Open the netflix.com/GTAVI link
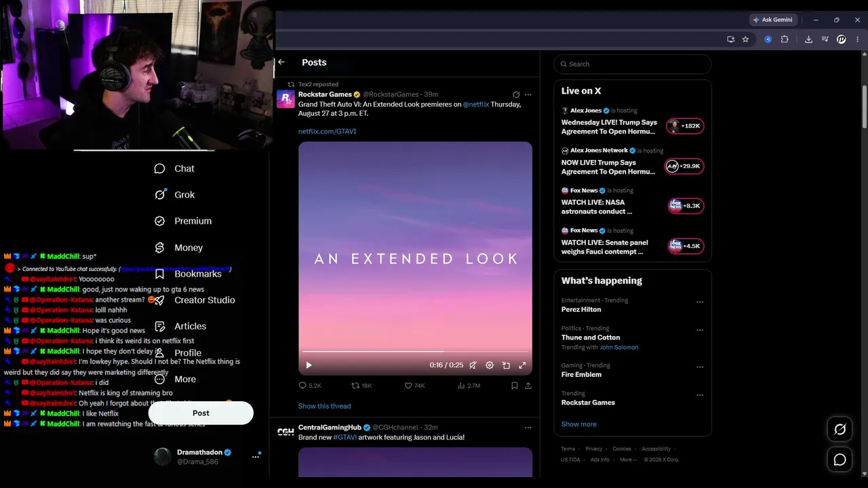The height and width of the screenshot is (488, 868). pos(327,131)
